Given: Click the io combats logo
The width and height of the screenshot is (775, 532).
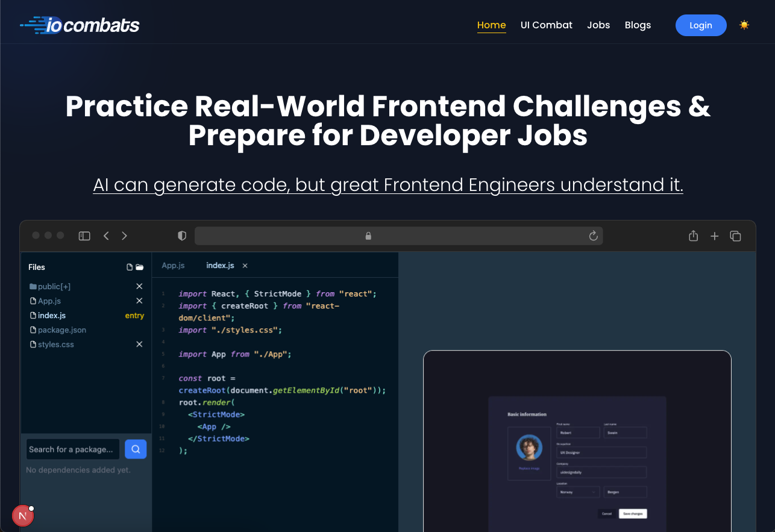Looking at the screenshot, I should (x=79, y=25).
